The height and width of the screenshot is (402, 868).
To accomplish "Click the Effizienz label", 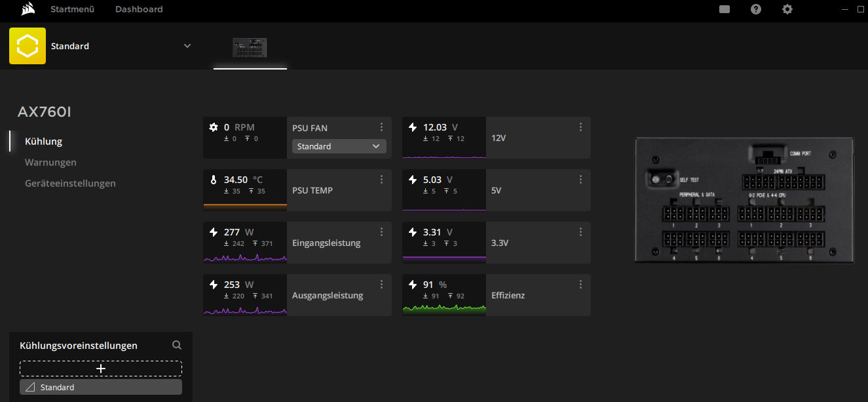I will click(x=508, y=295).
